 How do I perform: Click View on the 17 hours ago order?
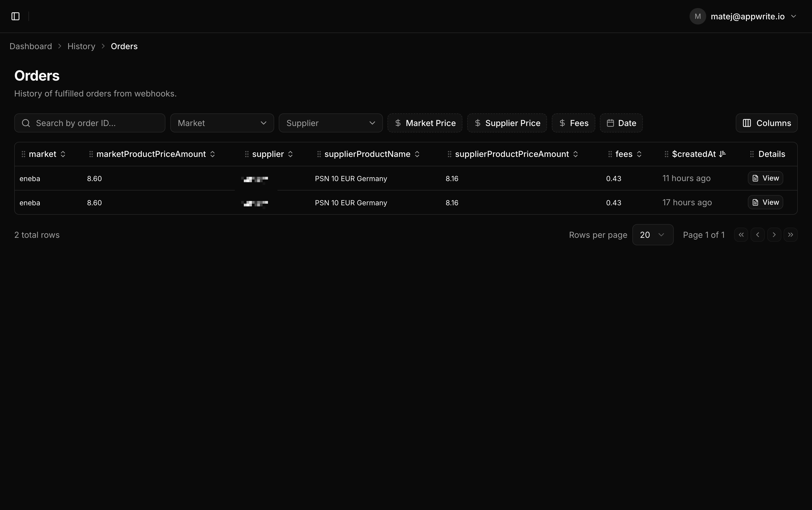click(765, 202)
